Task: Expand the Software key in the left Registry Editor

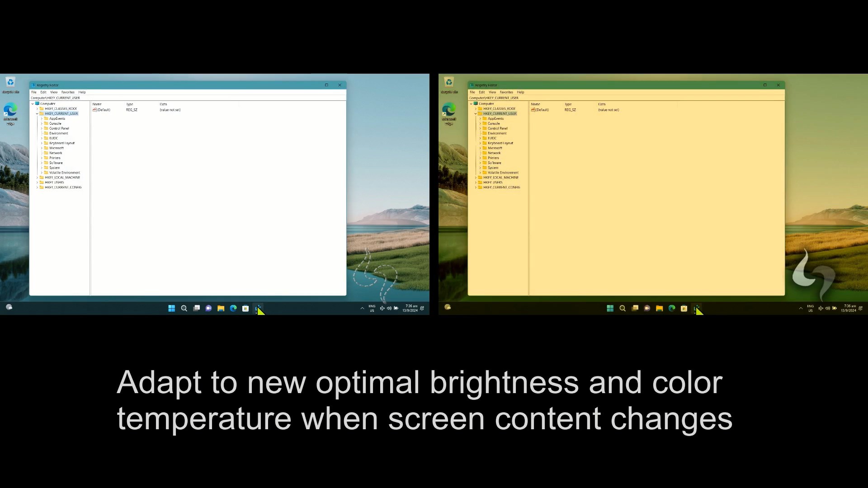Action: [42, 163]
